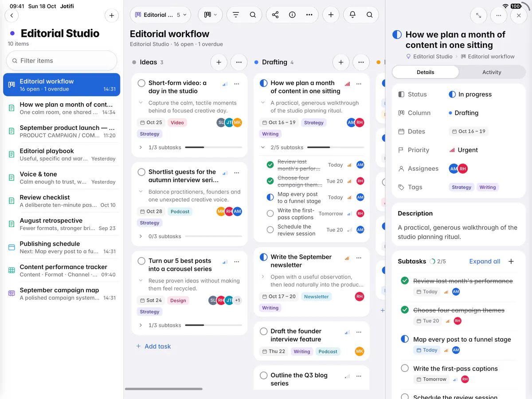Open options on Shortlist guests card
Image resolution: width=532 pixels, height=399 pixels.
(x=237, y=172)
